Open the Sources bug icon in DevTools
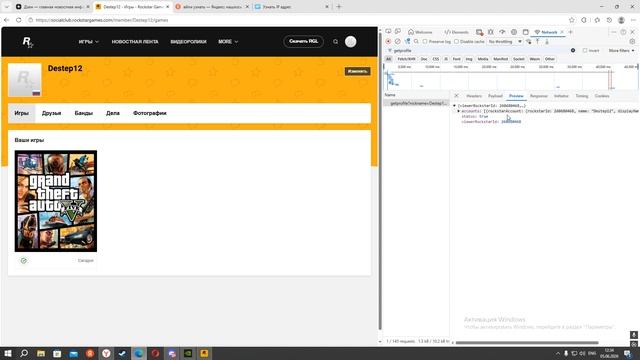 [491, 32]
